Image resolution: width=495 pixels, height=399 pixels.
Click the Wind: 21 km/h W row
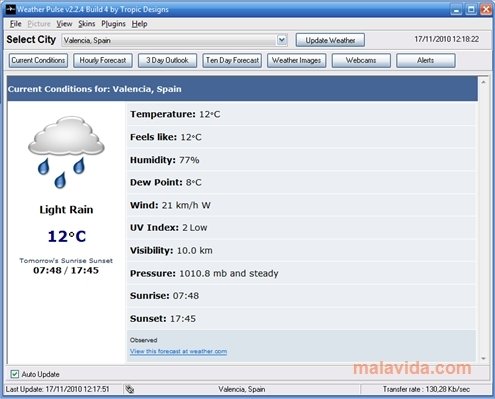(301, 205)
